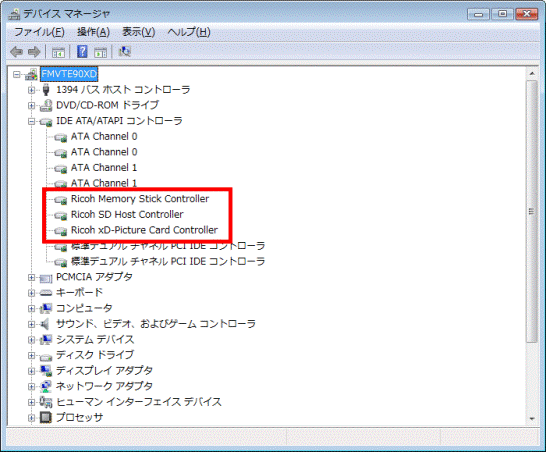Click the Forward arrow toolbar icon
Image resolution: width=546 pixels, height=452 pixels.
pos(34,52)
